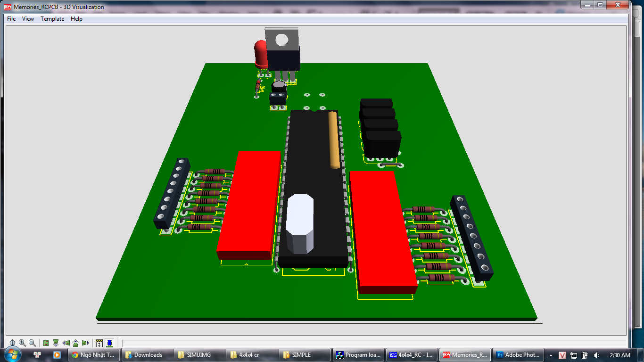Switch to front view of board
Viewport: 644px width, 362px height.
tap(56, 343)
